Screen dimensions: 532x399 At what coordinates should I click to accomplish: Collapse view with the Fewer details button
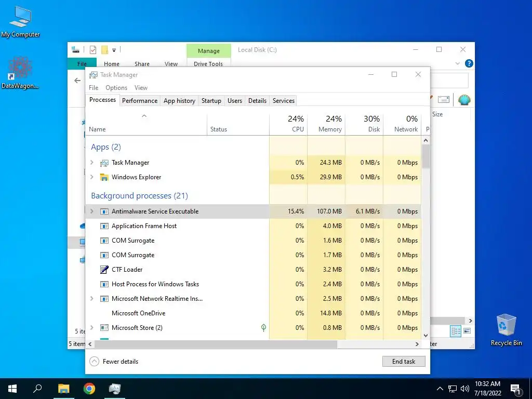coord(114,362)
